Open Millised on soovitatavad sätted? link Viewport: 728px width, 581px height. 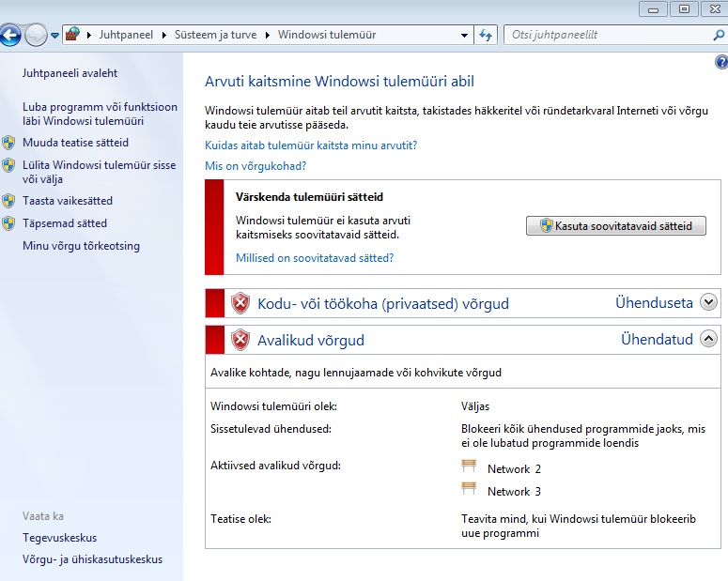coord(315,258)
